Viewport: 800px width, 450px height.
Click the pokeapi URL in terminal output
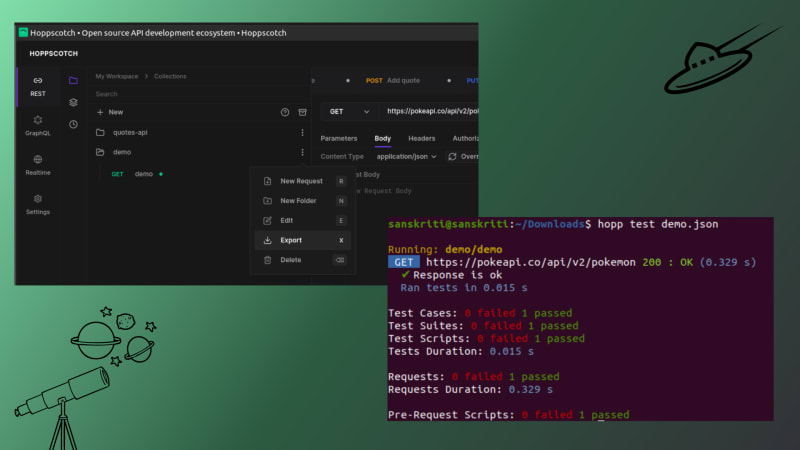point(531,262)
